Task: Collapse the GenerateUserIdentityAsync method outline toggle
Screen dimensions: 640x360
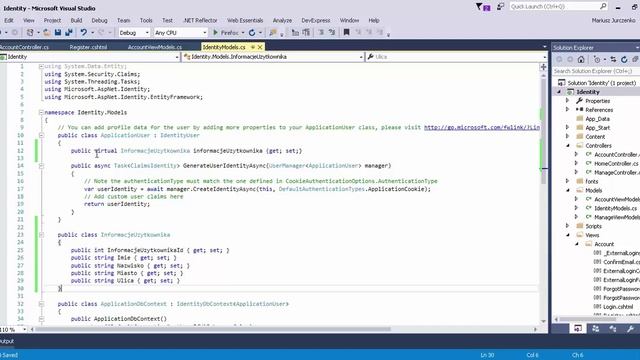Action: [x=41, y=166]
